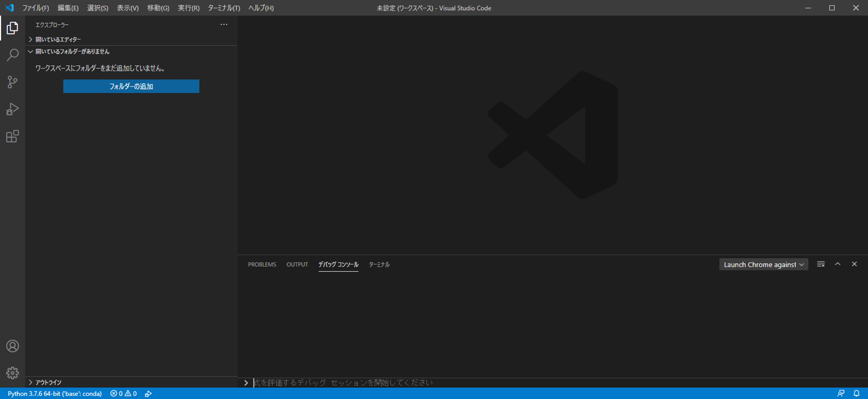Click the errors and warnings status indicator
The width and height of the screenshot is (868, 399).
tap(123, 394)
